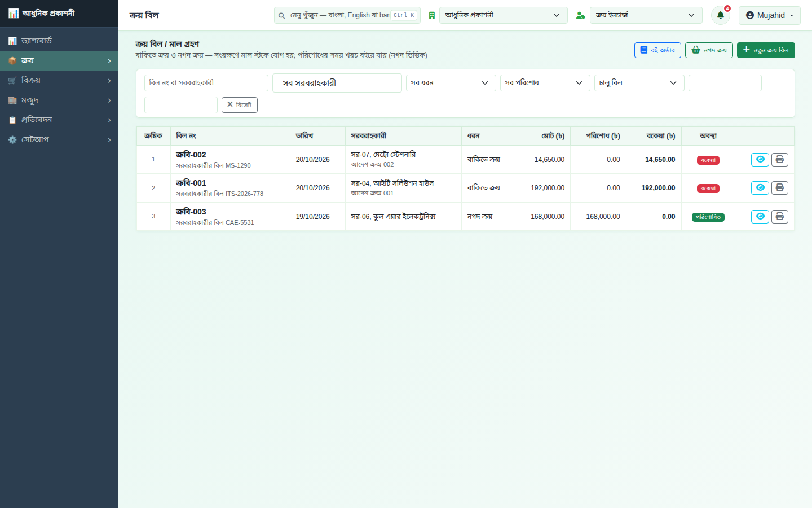The image size is (812, 508).
Task: Expand the প্রতিবেদন sidebar chevron
Action: pyautogui.click(x=109, y=120)
